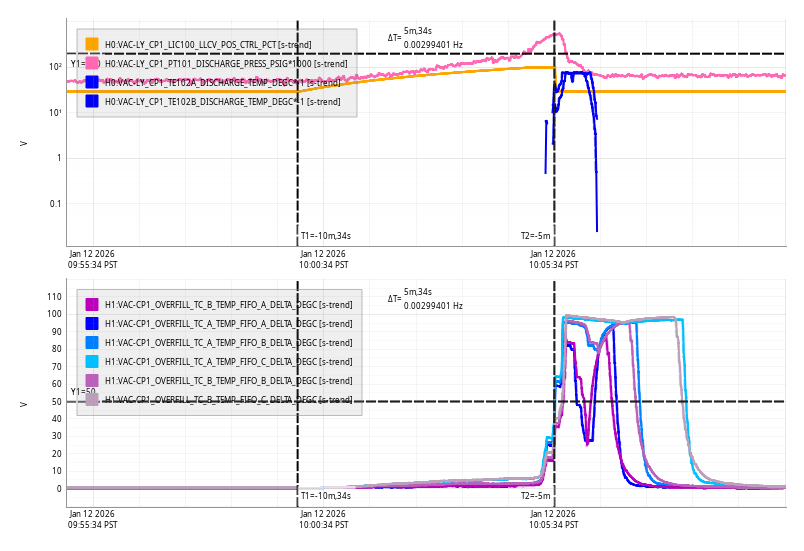804x551 pixels.
Task: Click the T2=-5m cursor label in top plot
Action: click(535, 236)
